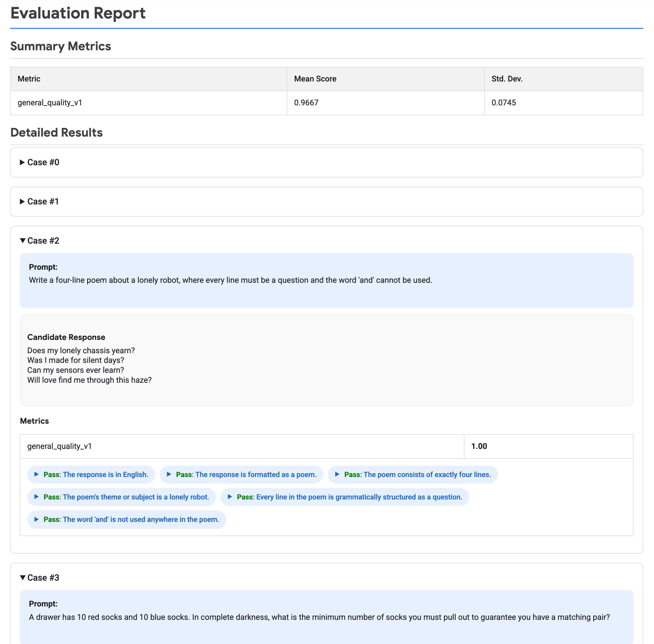This screenshot has height=644, width=654.
Task: Select the 0.9667 mean score cell
Action: 306,103
